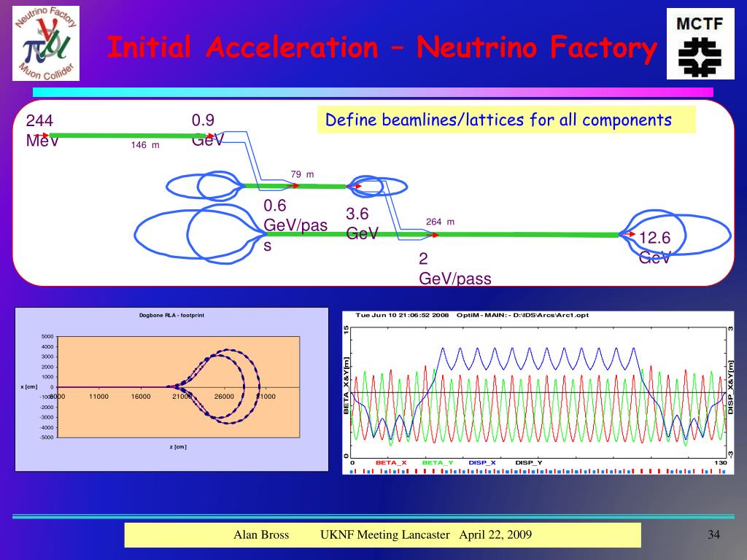Click the '79 m' linac length label

[302, 174]
